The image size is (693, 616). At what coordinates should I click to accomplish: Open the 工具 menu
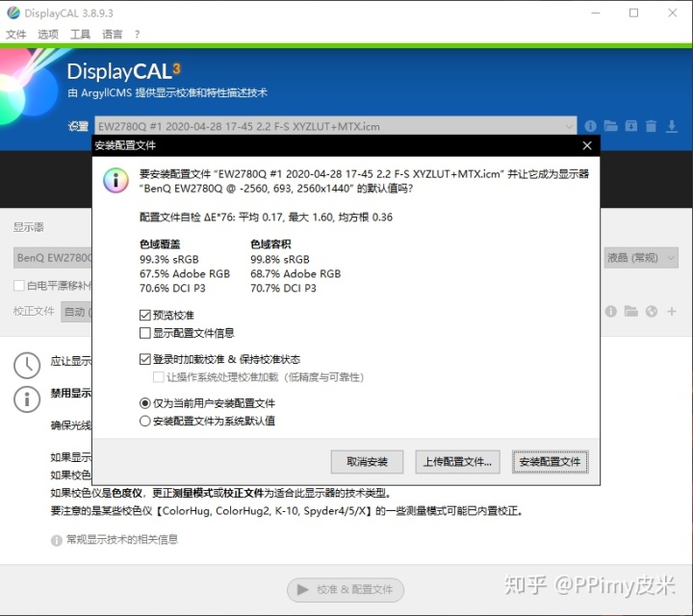click(80, 34)
